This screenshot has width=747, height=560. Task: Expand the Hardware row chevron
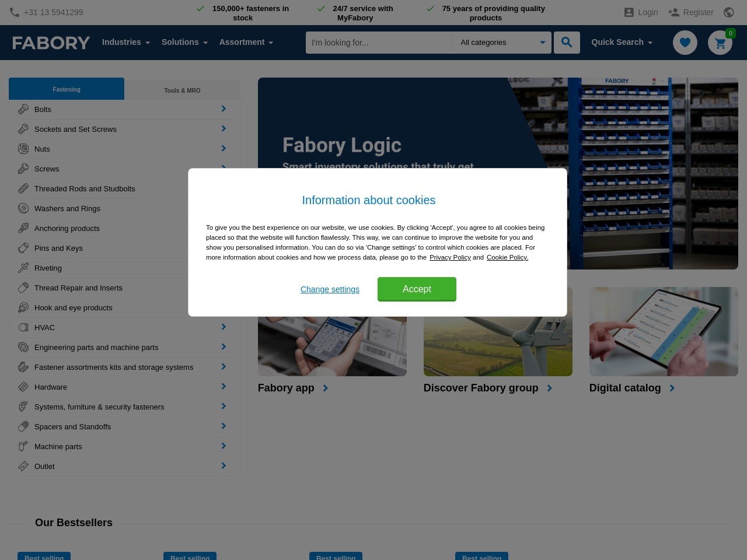coord(224,386)
